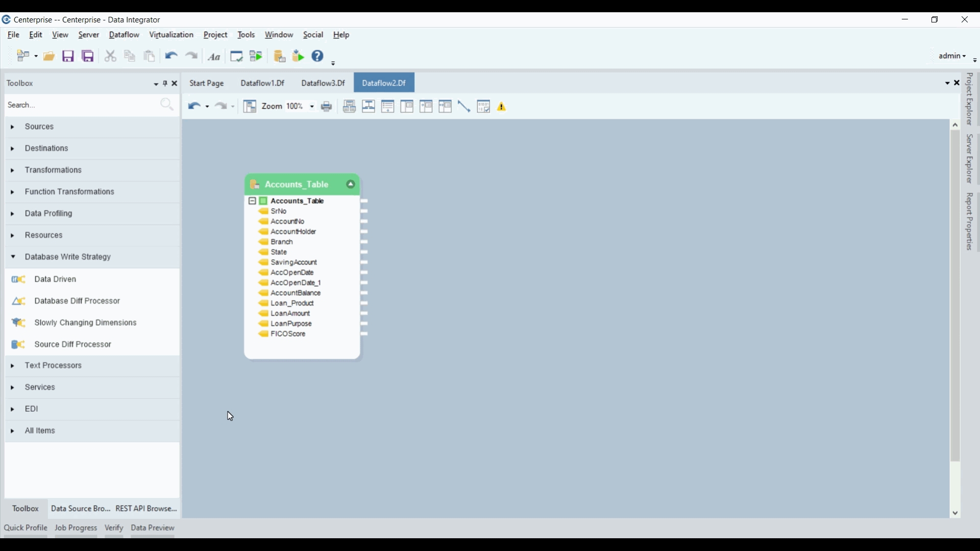This screenshot has width=980, height=551.
Task: Click the yellow warning triangle icon
Action: [503, 107]
